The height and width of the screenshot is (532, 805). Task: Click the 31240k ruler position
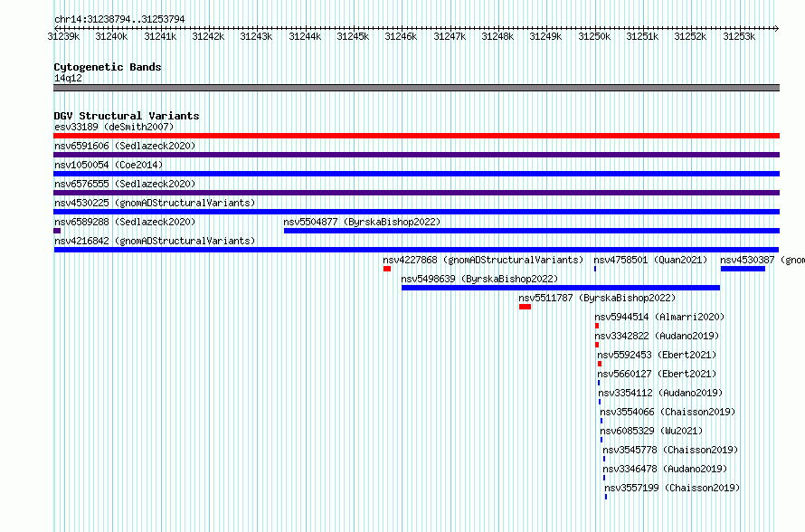pos(111,36)
